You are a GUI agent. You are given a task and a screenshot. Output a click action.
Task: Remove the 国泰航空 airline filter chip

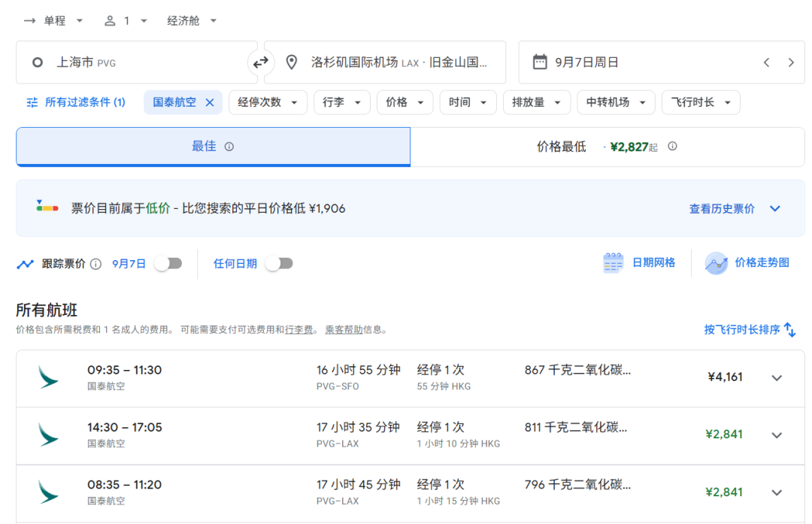[210, 102]
